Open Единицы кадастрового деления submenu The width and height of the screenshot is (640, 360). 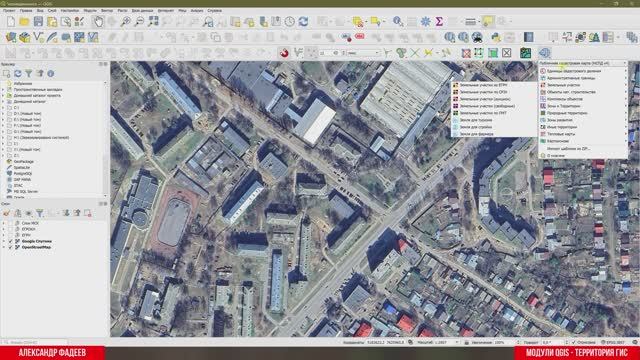coord(583,71)
